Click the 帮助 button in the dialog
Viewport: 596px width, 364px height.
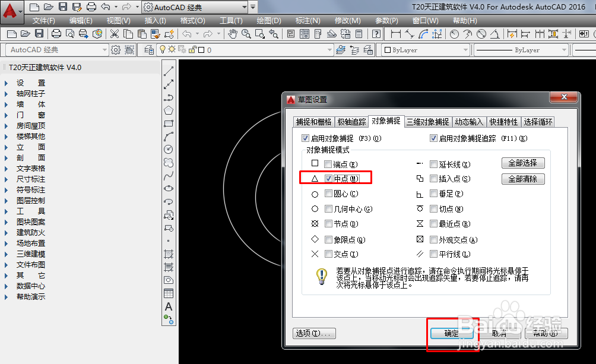click(x=546, y=334)
